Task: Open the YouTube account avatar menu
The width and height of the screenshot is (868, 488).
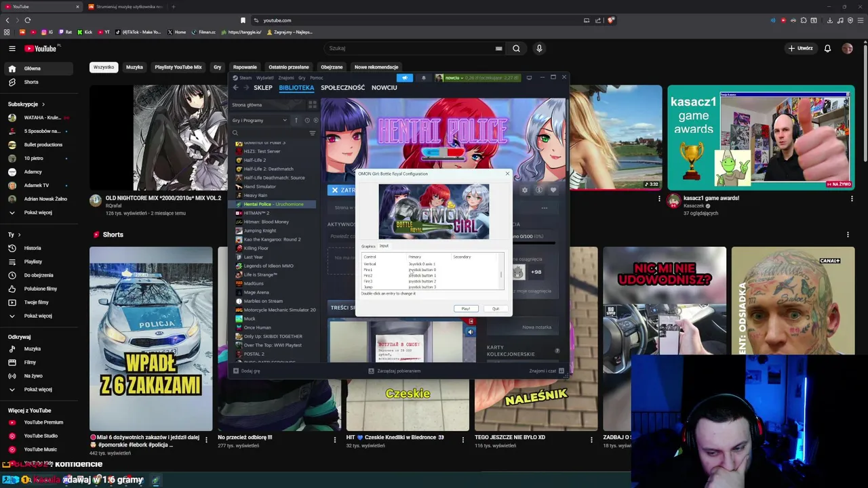Action: pos(847,48)
